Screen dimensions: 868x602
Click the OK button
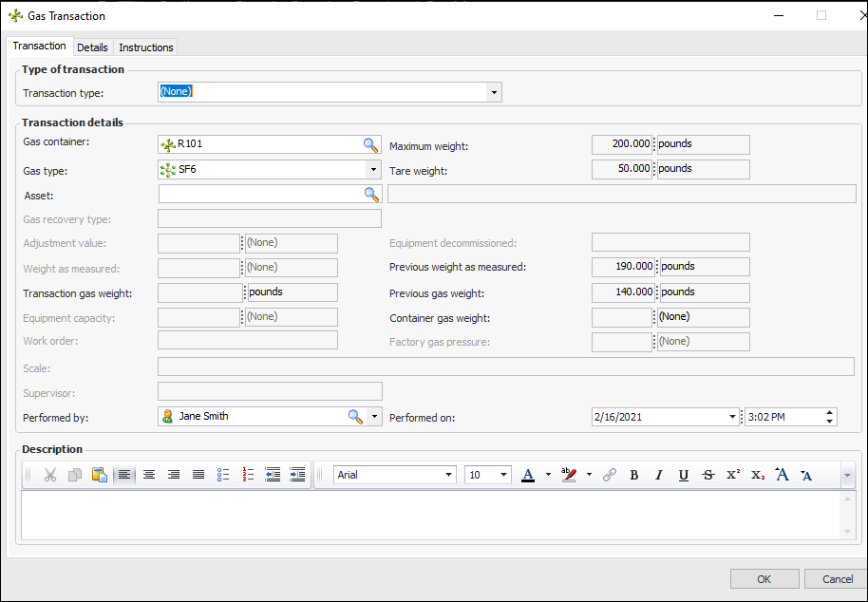[764, 579]
